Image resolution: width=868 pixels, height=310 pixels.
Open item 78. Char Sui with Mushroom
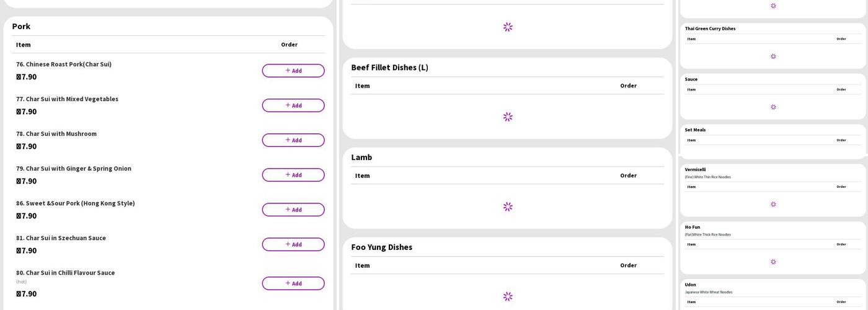(x=56, y=134)
